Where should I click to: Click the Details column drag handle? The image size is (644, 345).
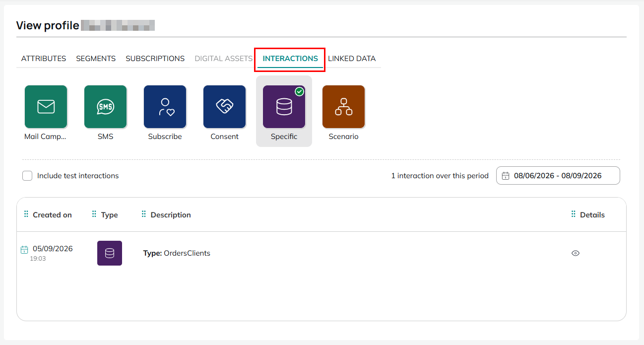(x=573, y=214)
